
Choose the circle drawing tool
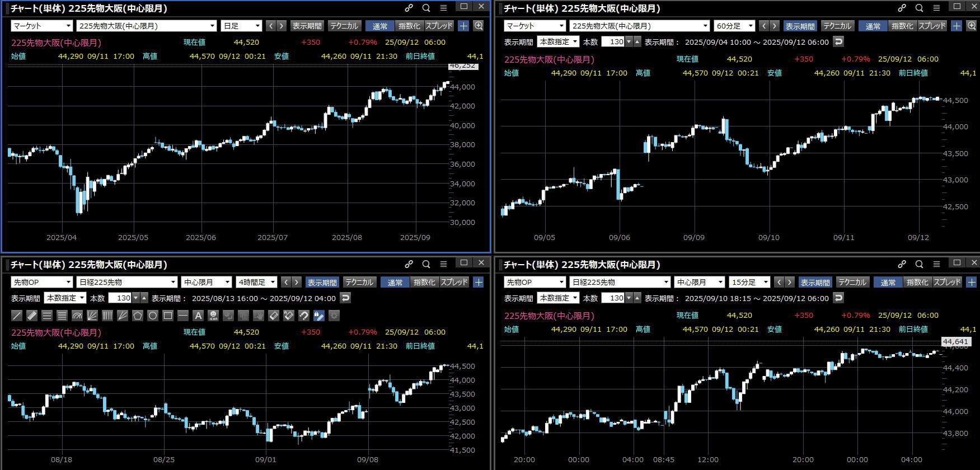pyautogui.click(x=153, y=316)
